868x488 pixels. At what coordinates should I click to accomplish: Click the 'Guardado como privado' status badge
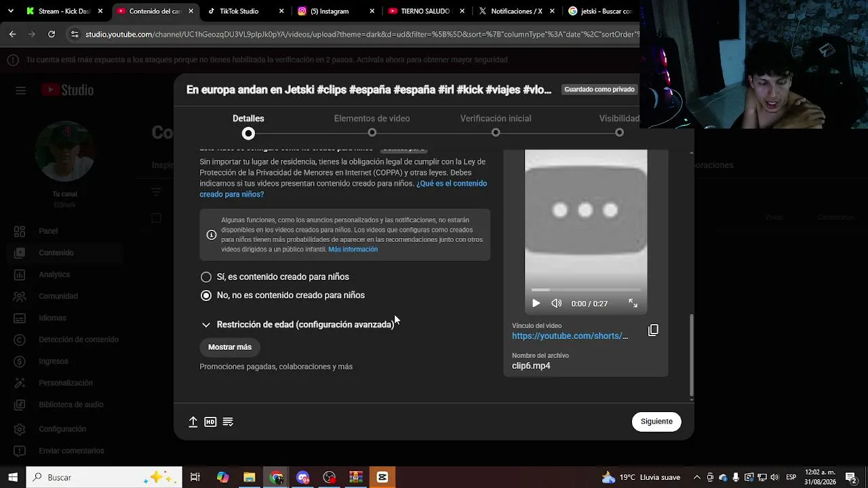click(599, 89)
